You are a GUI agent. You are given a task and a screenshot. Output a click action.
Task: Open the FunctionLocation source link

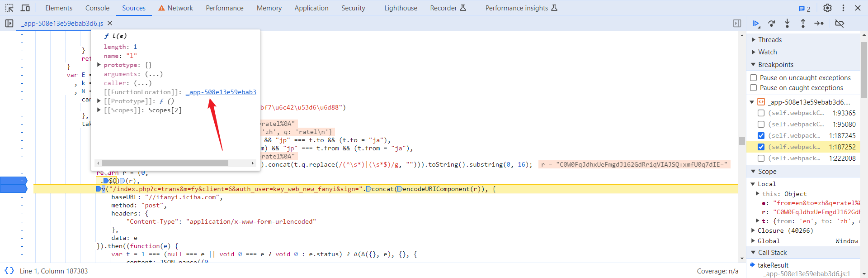click(x=222, y=92)
